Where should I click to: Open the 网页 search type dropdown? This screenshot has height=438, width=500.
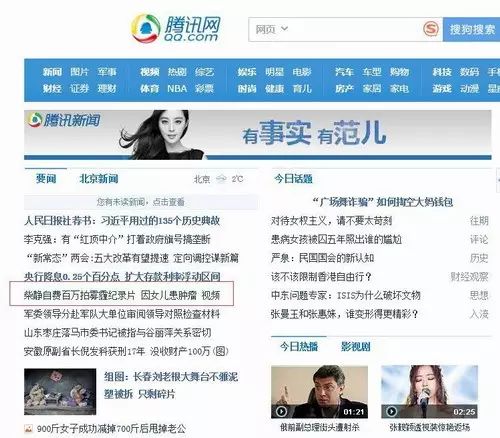pyautogui.click(x=271, y=29)
